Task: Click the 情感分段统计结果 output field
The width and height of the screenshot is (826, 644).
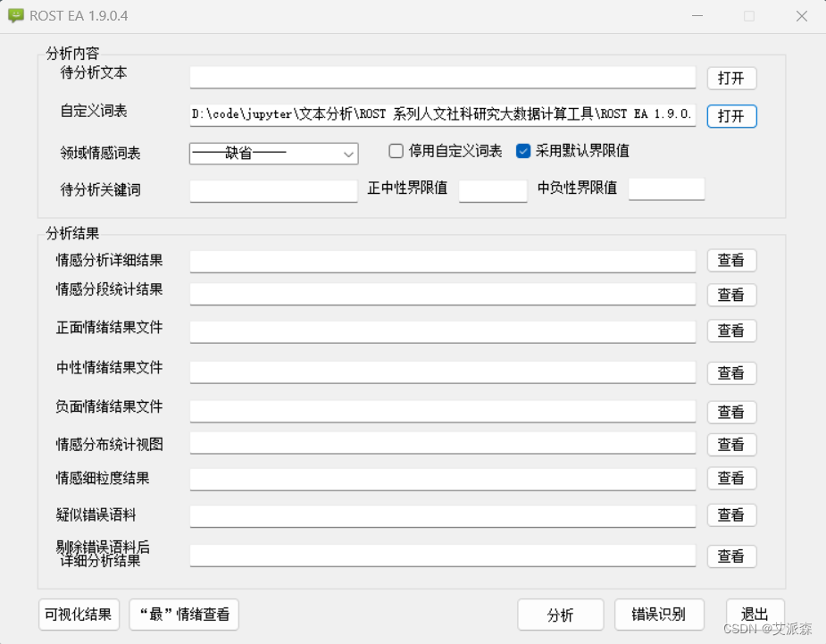Action: pyautogui.click(x=443, y=294)
